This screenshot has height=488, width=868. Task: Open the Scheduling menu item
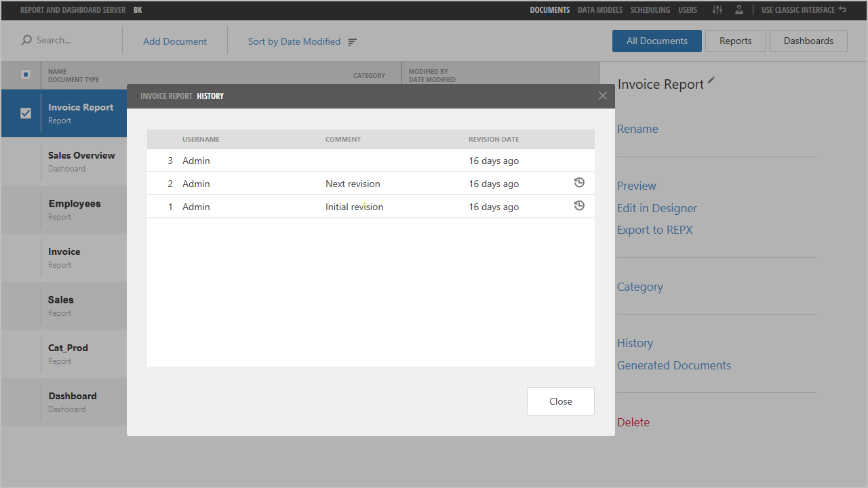point(650,10)
